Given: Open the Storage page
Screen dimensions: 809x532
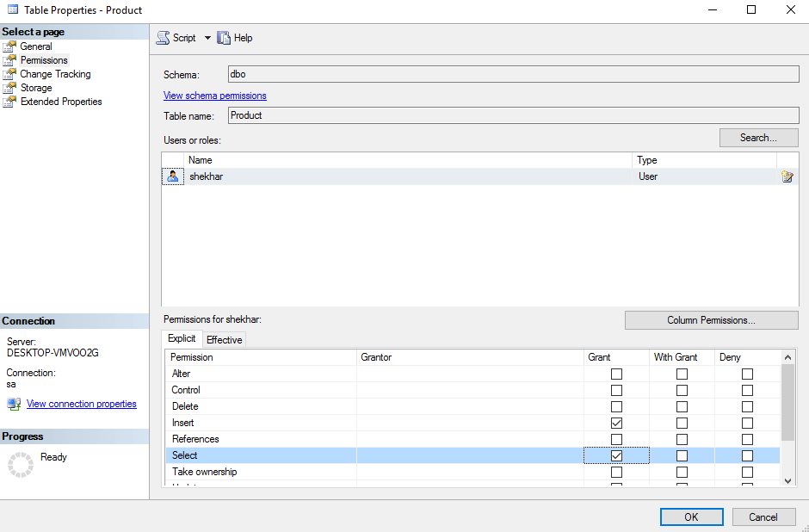Looking at the screenshot, I should point(38,87).
